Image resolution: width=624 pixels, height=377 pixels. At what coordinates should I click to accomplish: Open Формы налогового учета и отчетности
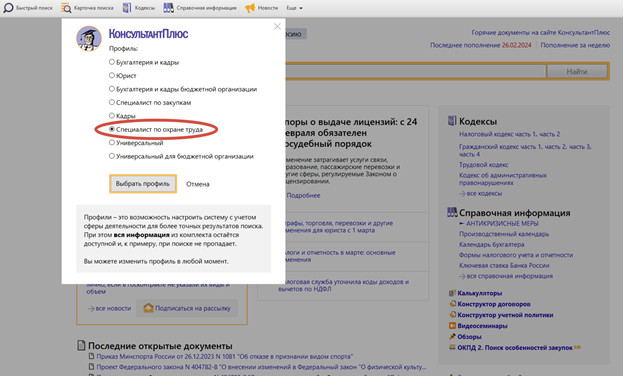click(516, 255)
